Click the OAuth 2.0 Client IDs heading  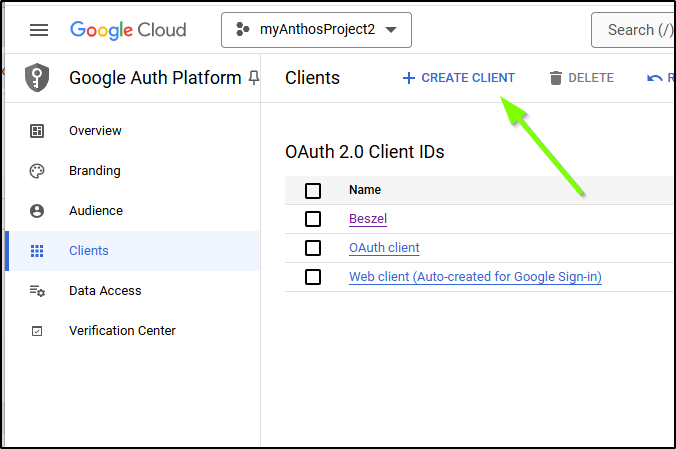[x=365, y=152]
